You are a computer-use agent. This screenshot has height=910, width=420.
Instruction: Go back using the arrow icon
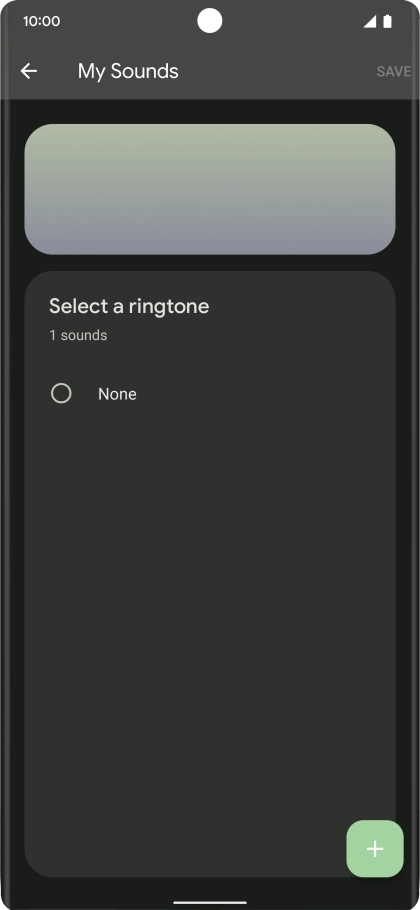(28, 71)
